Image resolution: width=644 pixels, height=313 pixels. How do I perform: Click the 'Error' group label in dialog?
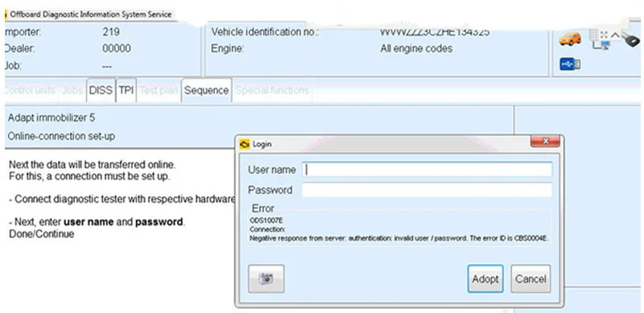tap(263, 208)
